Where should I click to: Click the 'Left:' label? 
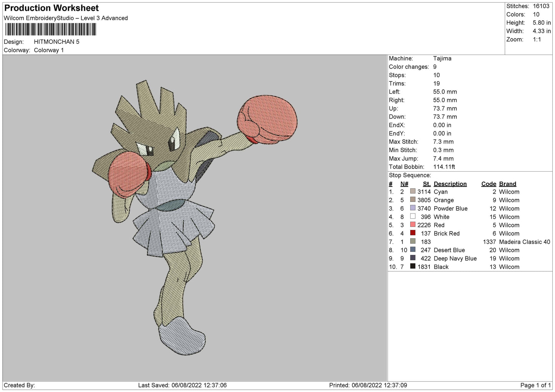(394, 92)
